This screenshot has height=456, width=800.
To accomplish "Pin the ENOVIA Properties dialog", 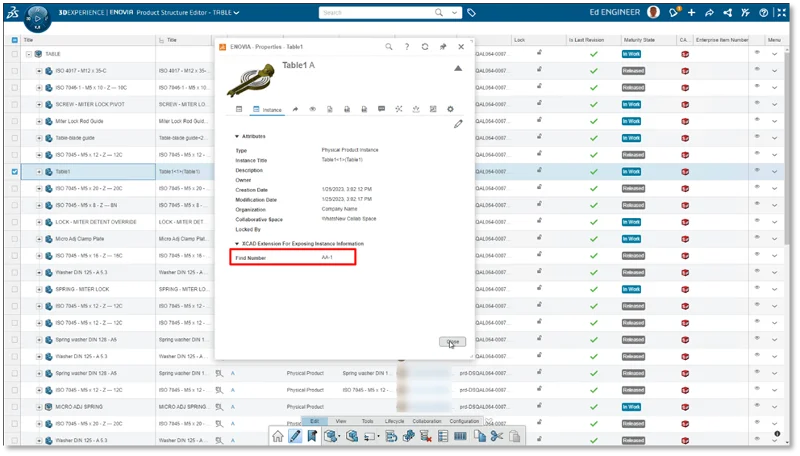I will [x=443, y=47].
